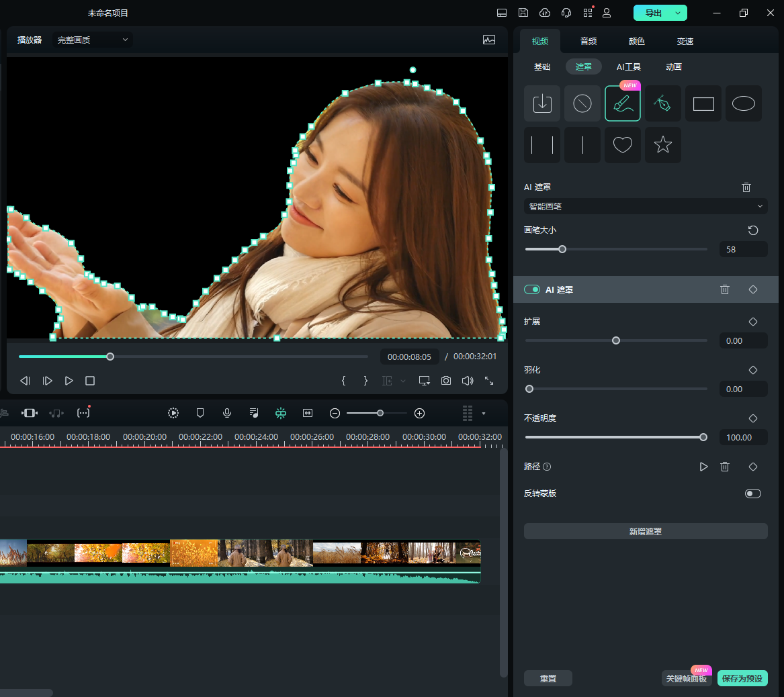Click the 保存为预设 button
The height and width of the screenshot is (697, 784).
742,678
